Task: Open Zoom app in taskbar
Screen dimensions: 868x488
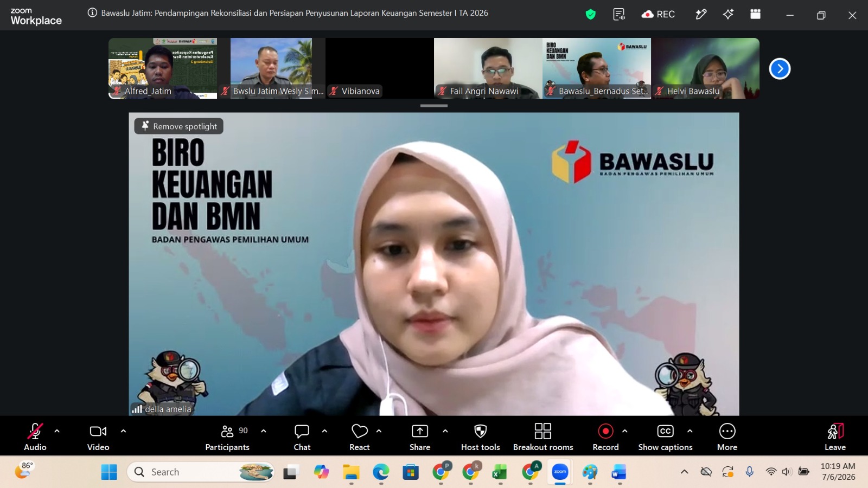Action: click(x=560, y=472)
